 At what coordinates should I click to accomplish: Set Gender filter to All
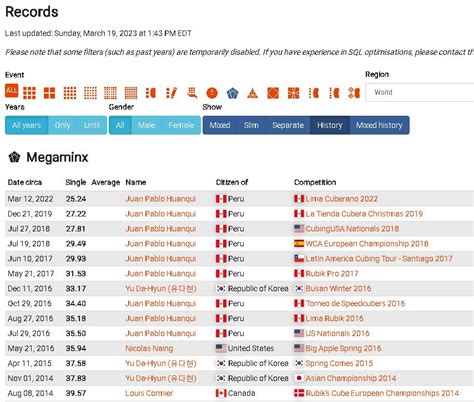click(x=120, y=125)
